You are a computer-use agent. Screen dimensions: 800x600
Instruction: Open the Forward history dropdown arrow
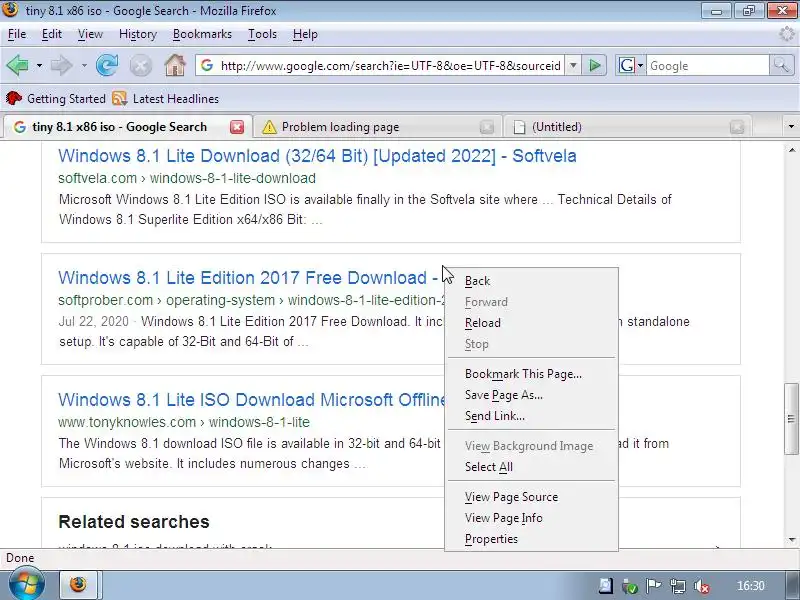click(84, 66)
